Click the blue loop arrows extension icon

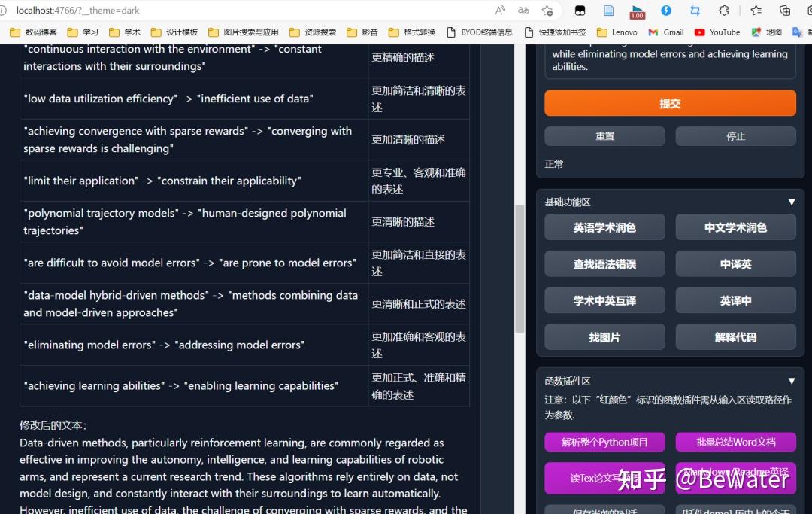(x=695, y=11)
